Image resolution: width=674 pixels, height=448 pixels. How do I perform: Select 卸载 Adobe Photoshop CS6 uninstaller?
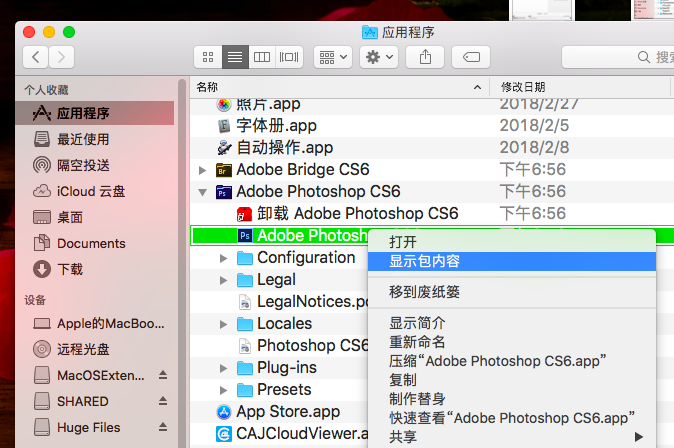[432, 213]
